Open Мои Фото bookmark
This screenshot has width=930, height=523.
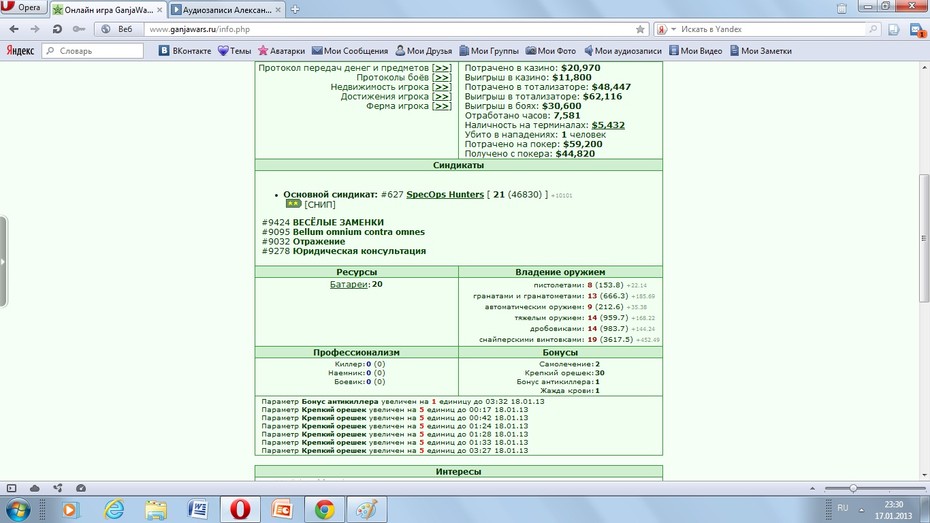(550, 51)
